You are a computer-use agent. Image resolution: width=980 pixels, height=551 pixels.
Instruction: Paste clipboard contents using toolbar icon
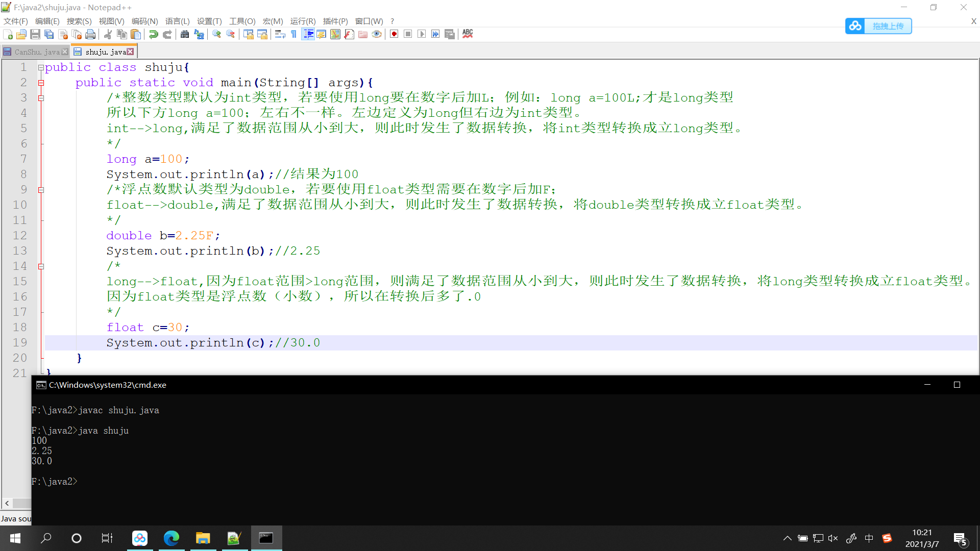(x=136, y=34)
